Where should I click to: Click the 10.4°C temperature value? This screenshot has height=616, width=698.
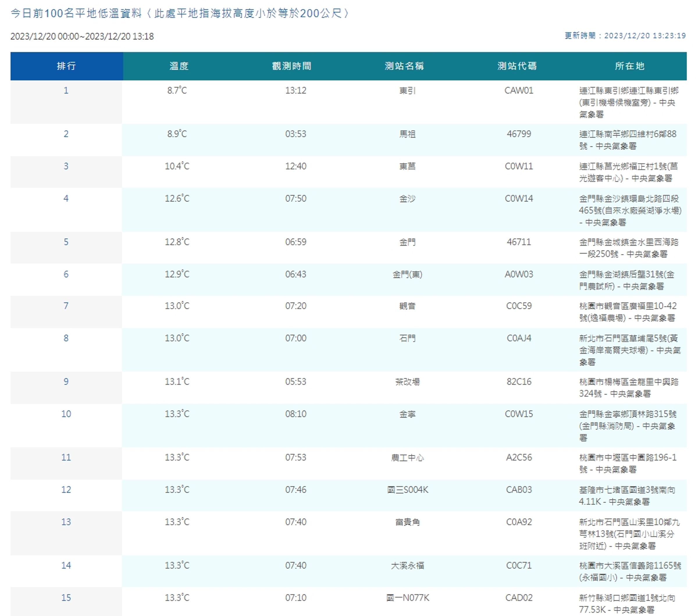[x=177, y=166]
